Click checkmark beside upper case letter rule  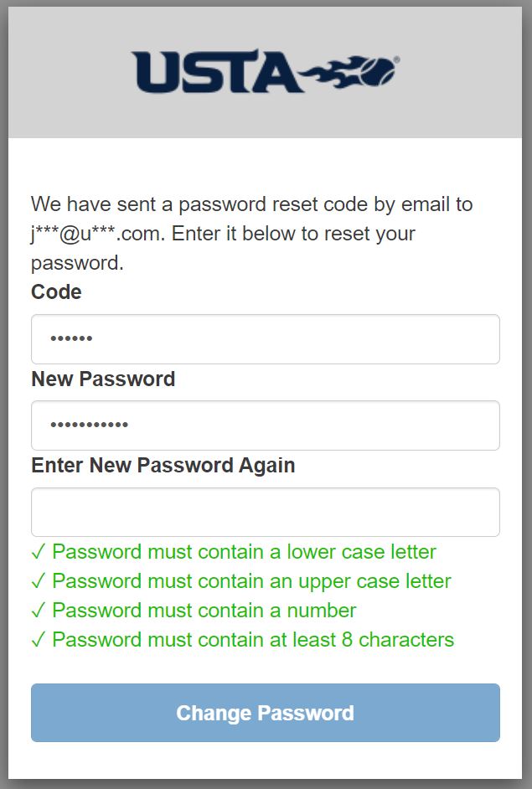click(39, 581)
